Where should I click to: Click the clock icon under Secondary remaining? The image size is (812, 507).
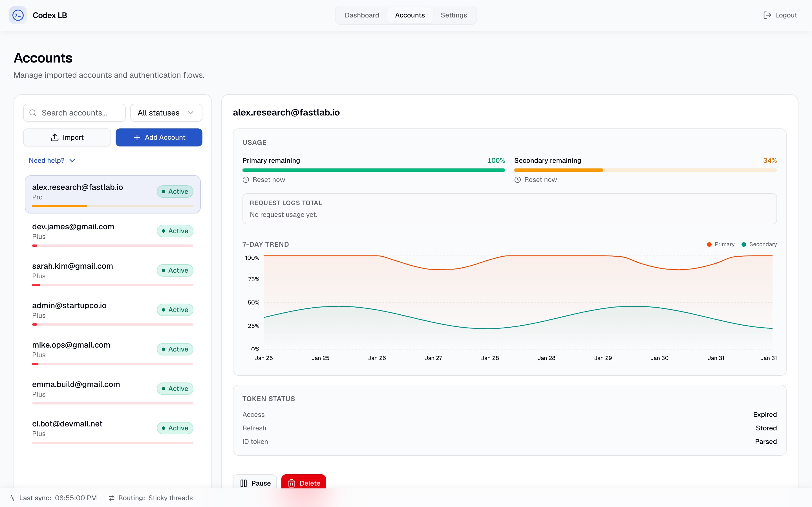coord(518,180)
